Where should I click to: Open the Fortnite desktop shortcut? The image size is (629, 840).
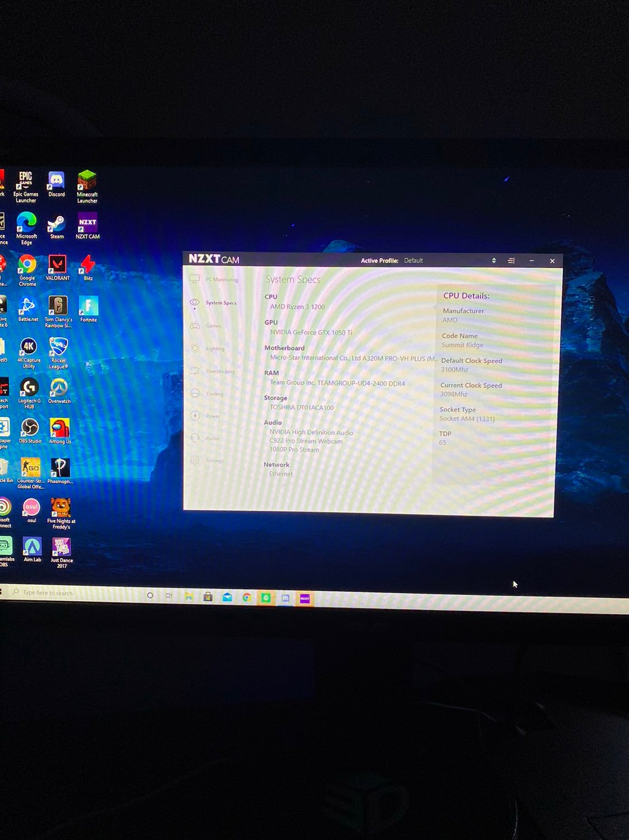[88, 309]
